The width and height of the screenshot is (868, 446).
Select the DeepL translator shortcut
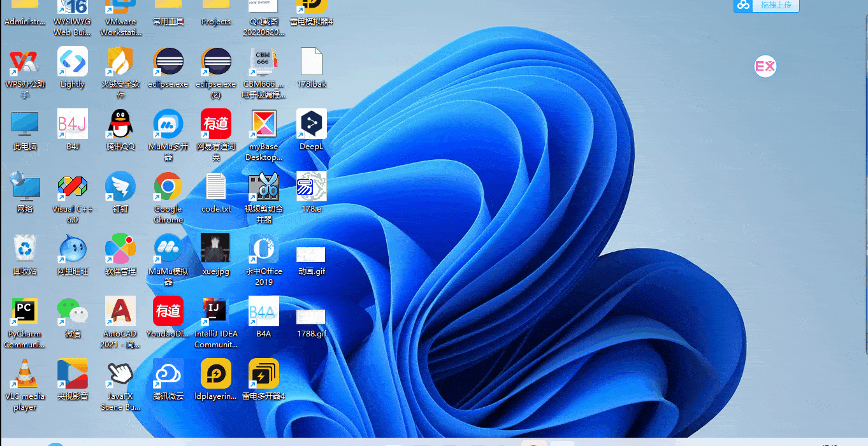(311, 124)
